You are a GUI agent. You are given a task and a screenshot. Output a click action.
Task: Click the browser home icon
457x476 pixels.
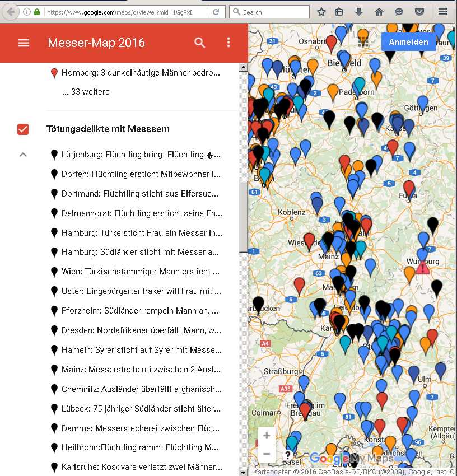[x=379, y=12]
